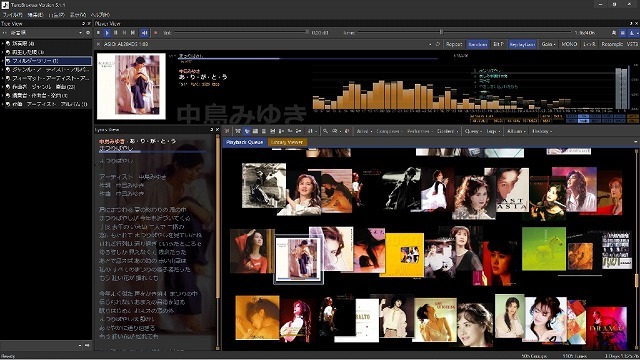The height and width of the screenshot is (360, 640).
Task: Open the Artist filter dropdown
Action: [364, 131]
